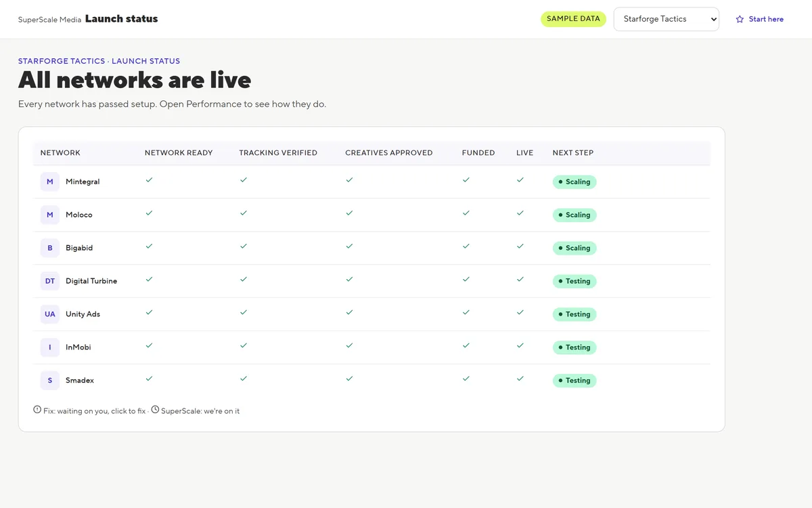Click the star icon beside Start here
The width and height of the screenshot is (812, 508).
[740, 19]
